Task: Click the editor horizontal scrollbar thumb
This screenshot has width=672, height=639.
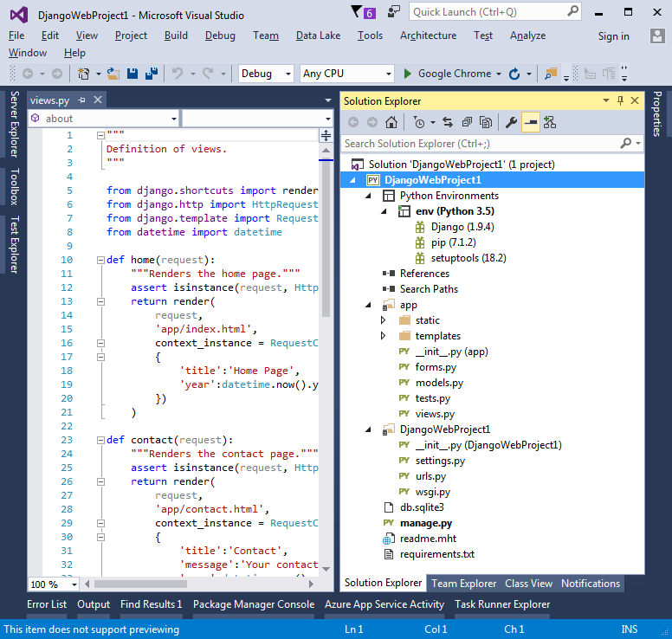Action: tap(140, 584)
